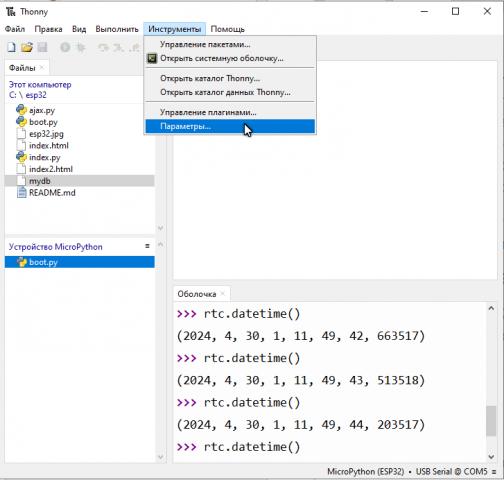Click the Этот компьютер link
Screen dimensions: 504x480
coord(40,85)
